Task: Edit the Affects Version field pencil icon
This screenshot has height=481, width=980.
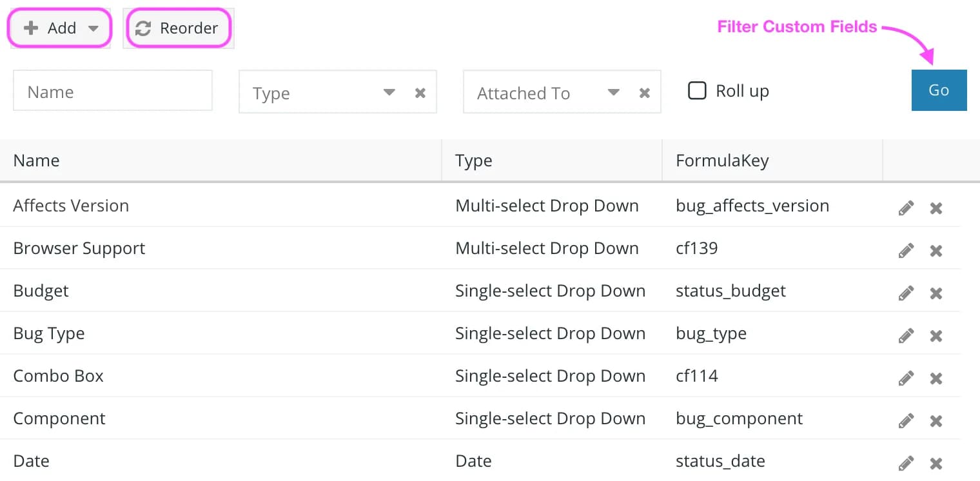Action: pyautogui.click(x=906, y=208)
